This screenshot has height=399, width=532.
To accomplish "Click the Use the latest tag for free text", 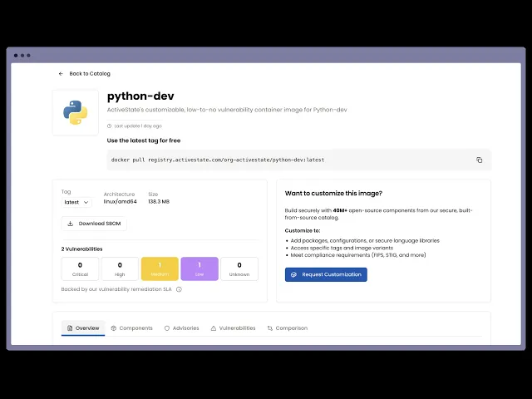I will click(144, 140).
